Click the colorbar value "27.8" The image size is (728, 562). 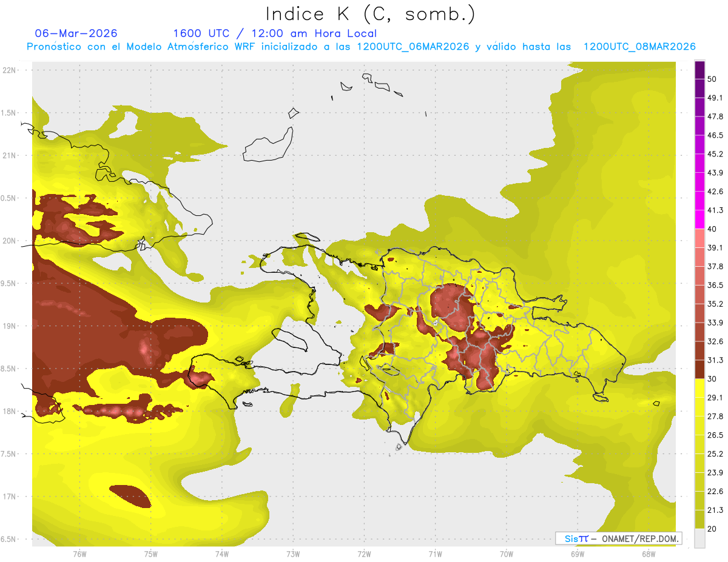click(x=715, y=416)
